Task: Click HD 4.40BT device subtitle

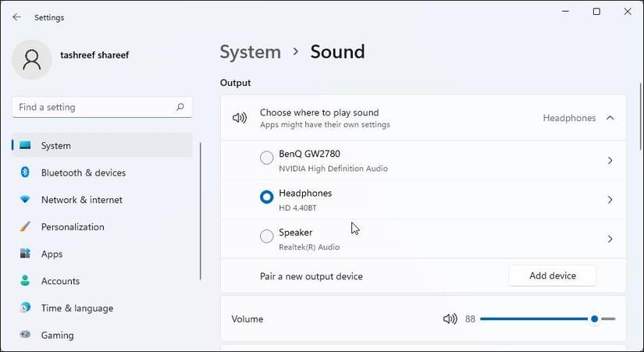Action: tap(297, 208)
